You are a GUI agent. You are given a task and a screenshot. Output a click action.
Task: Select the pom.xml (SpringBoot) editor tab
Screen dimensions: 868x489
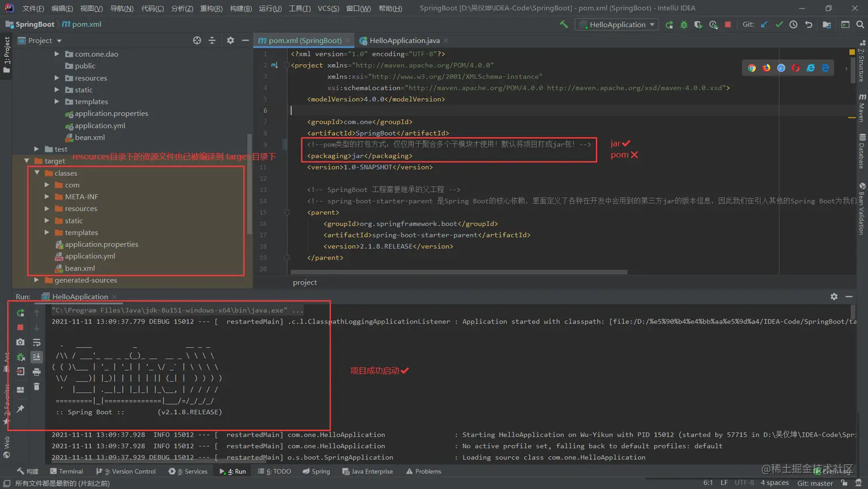(304, 41)
